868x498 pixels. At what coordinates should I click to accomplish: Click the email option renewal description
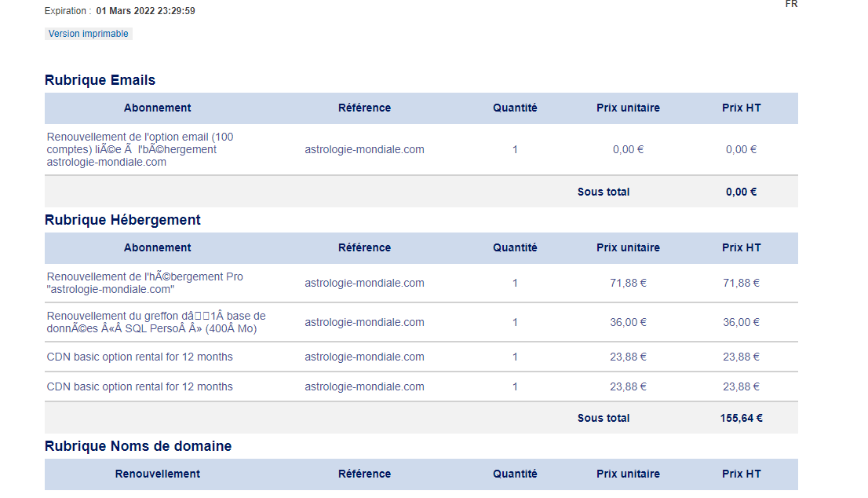tap(140, 149)
